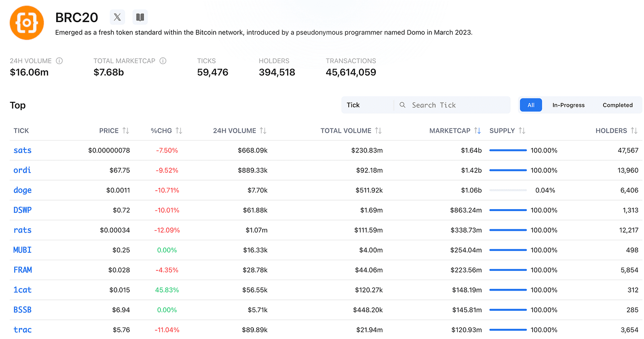This screenshot has width=644, height=339.
Task: Click the BRC20 orange logo icon
Action: 27,23
